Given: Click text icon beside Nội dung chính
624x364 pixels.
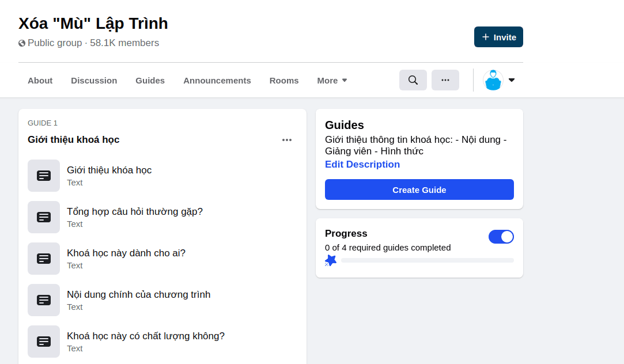Looking at the screenshot, I should [x=44, y=300].
